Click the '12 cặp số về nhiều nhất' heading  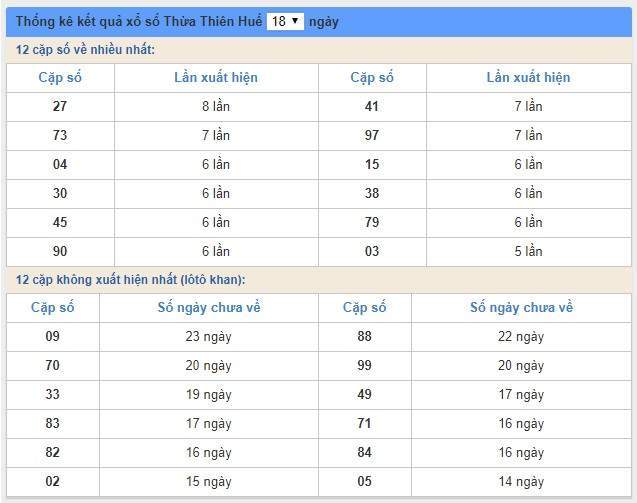85,50
